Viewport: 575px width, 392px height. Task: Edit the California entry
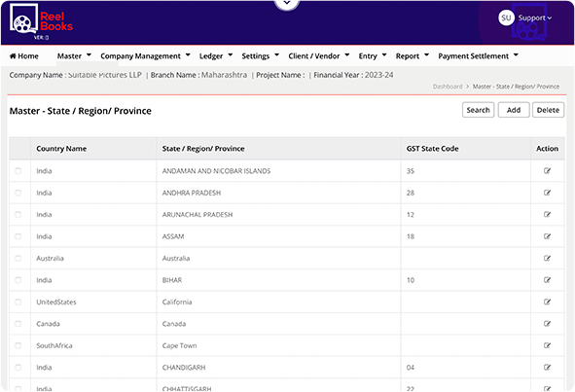[547, 302]
